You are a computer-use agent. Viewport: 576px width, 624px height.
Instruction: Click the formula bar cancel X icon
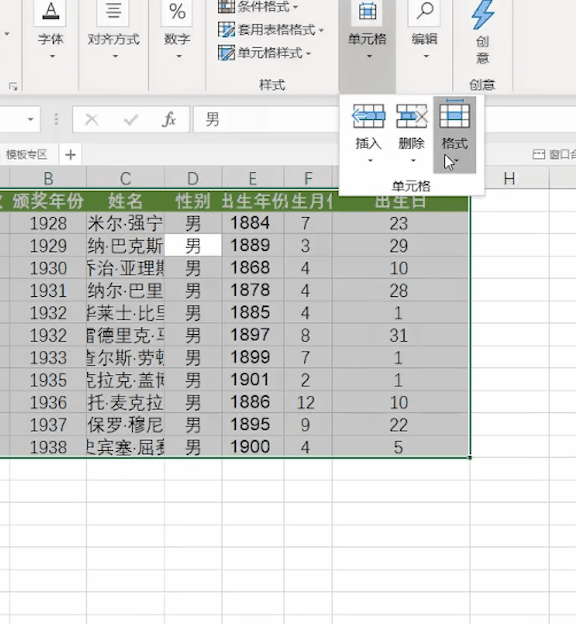pyautogui.click(x=92, y=119)
